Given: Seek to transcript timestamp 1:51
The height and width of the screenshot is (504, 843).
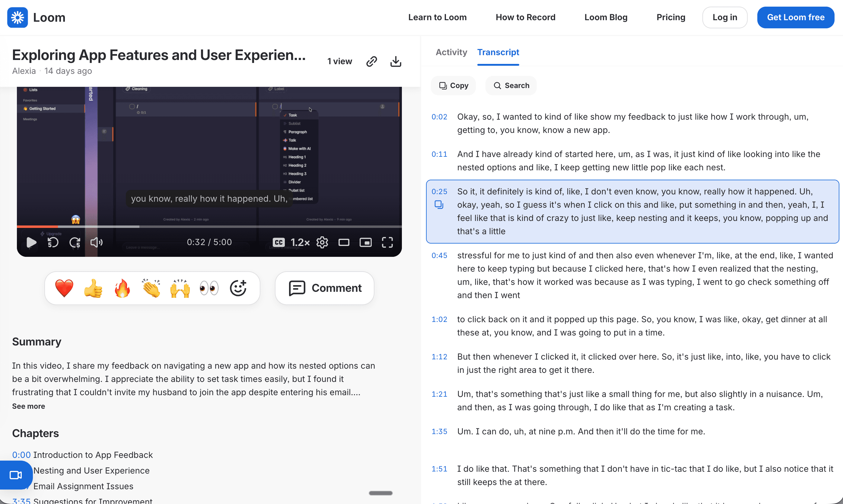Looking at the screenshot, I should click(x=439, y=469).
